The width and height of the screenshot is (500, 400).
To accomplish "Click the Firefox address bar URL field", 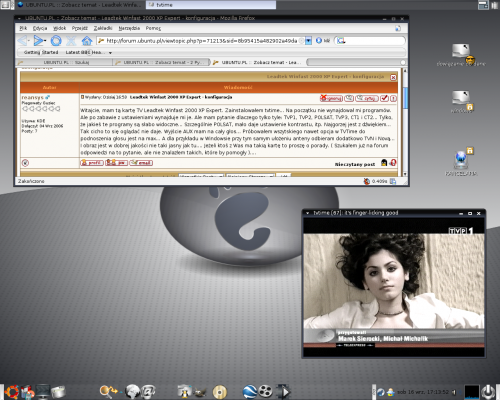I will [200, 41].
